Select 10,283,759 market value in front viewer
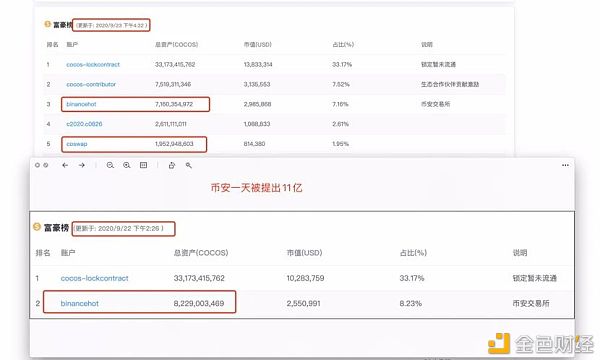The height and width of the screenshot is (360, 600). coord(305,278)
